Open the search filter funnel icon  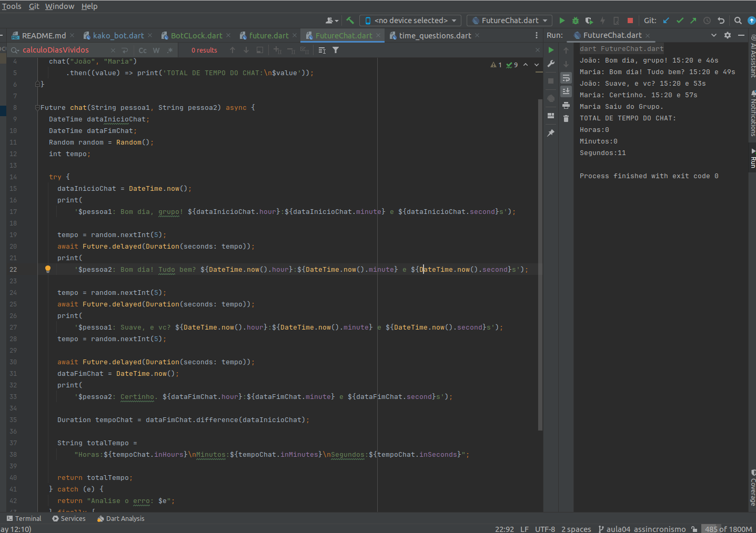point(336,50)
